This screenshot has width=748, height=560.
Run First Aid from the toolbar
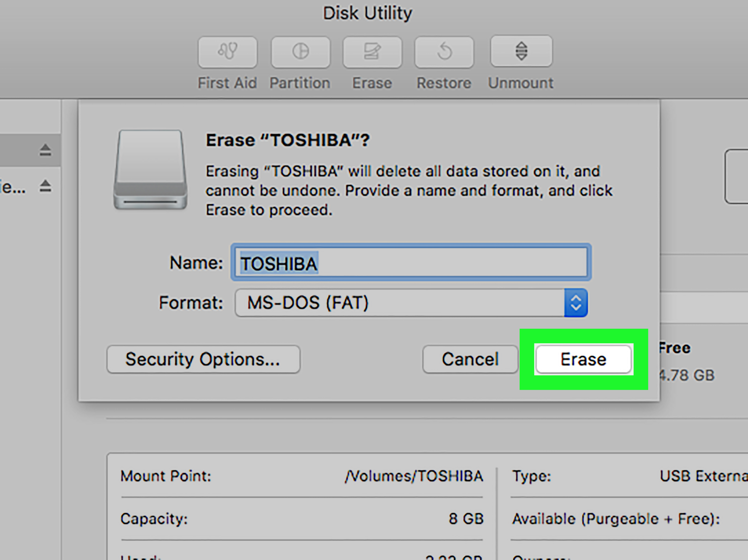(x=227, y=52)
